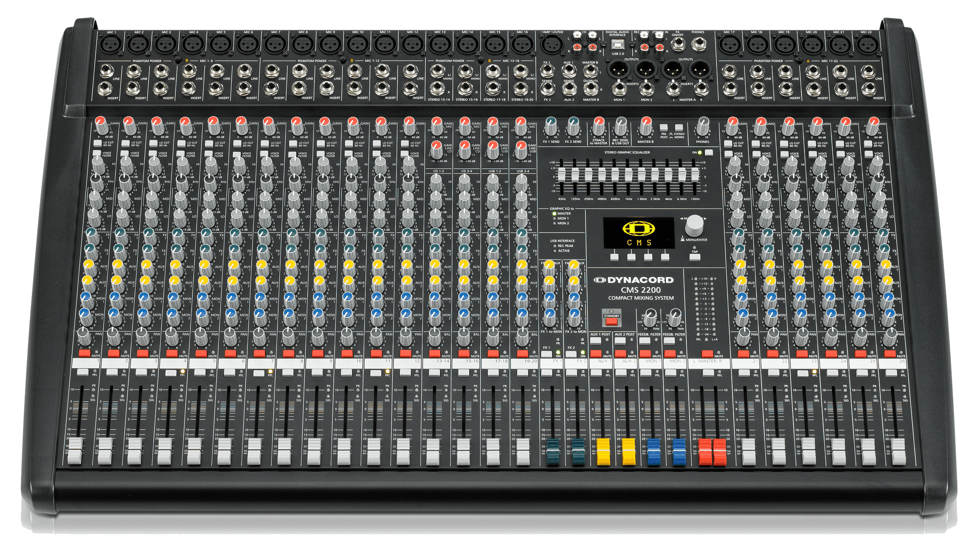980x560 pixels.
Task: Engage the FEEDB. FILTER button above MON 2
Action: 669,340
